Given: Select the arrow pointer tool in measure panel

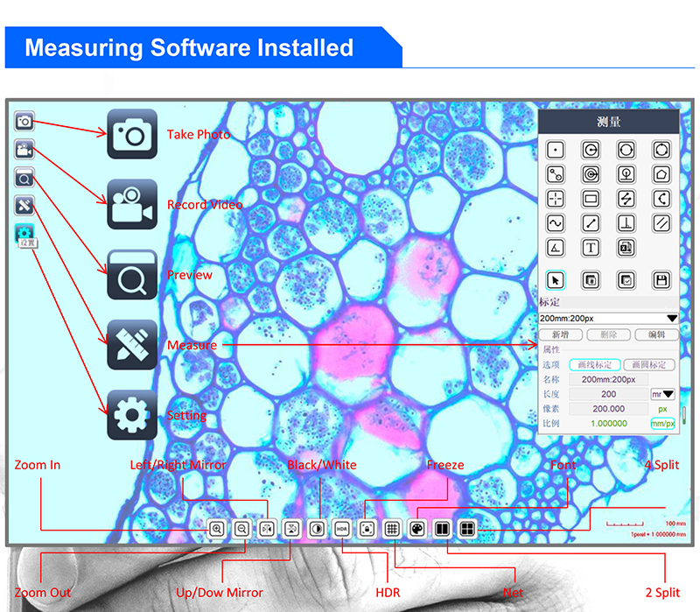Looking at the screenshot, I should click(x=555, y=280).
